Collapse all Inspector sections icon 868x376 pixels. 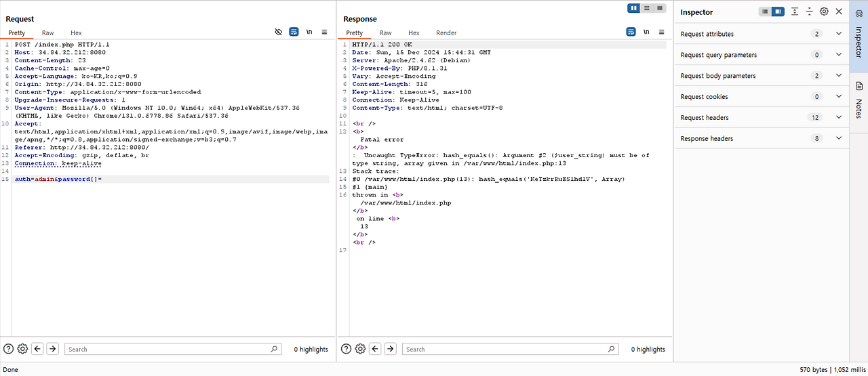(809, 12)
